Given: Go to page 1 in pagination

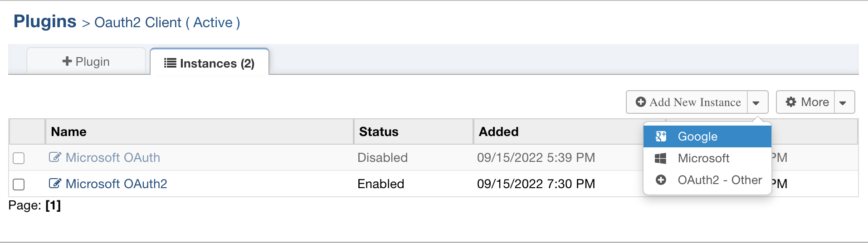Looking at the screenshot, I should [53, 205].
